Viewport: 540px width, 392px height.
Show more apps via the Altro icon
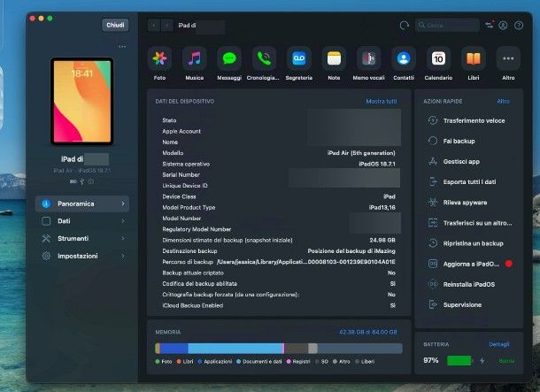click(x=507, y=59)
